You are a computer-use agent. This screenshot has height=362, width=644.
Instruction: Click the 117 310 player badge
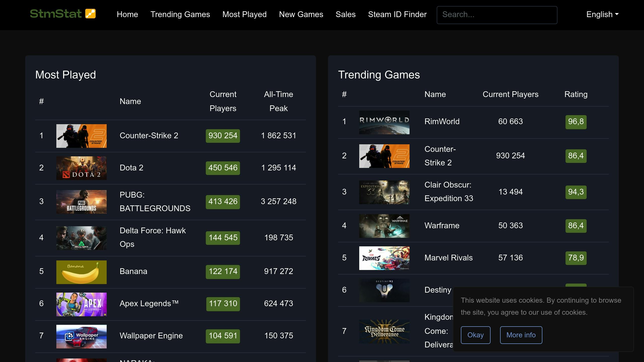pos(223,304)
